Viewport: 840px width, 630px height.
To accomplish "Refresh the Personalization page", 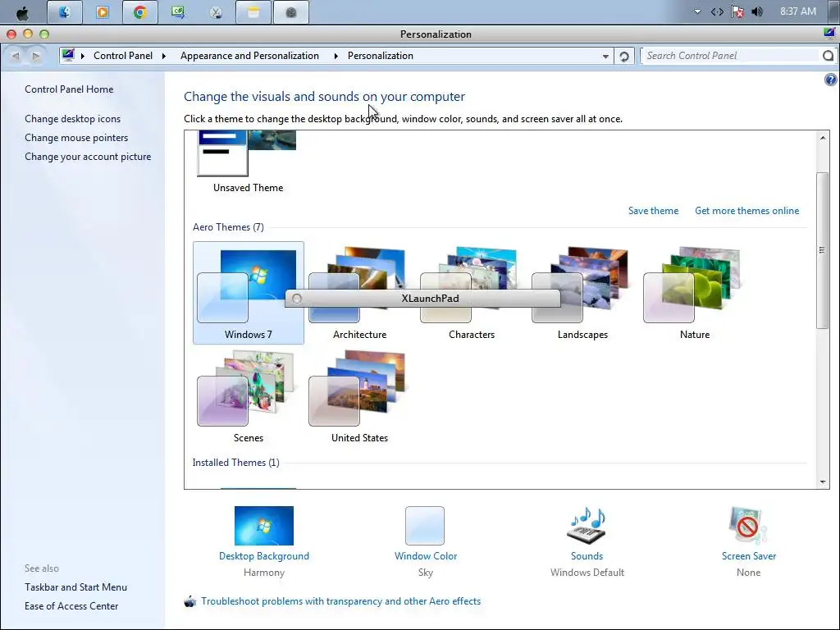I will [x=623, y=57].
